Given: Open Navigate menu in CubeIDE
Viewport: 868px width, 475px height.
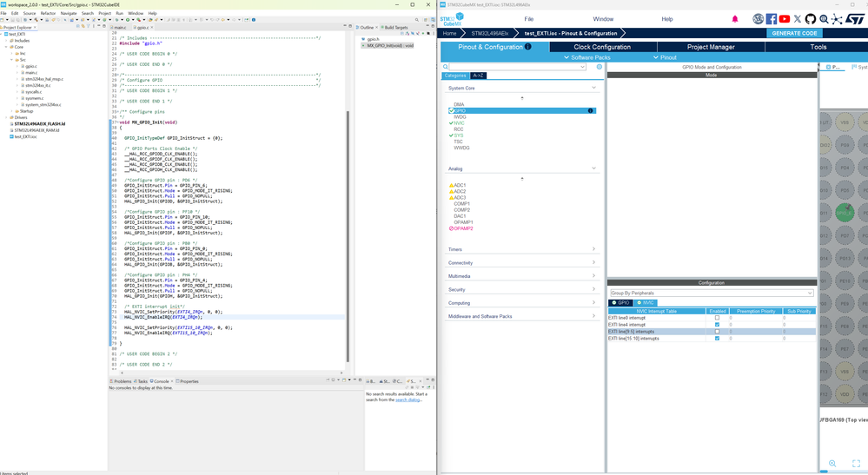Looking at the screenshot, I should (69, 13).
